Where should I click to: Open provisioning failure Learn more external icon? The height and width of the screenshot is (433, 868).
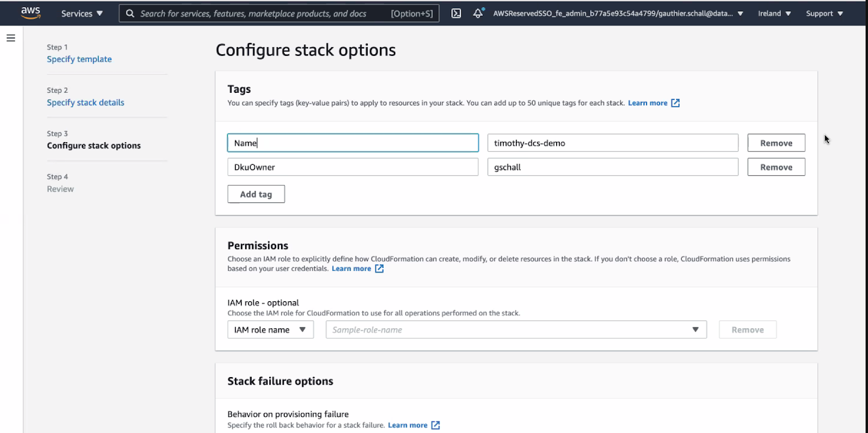tap(436, 425)
